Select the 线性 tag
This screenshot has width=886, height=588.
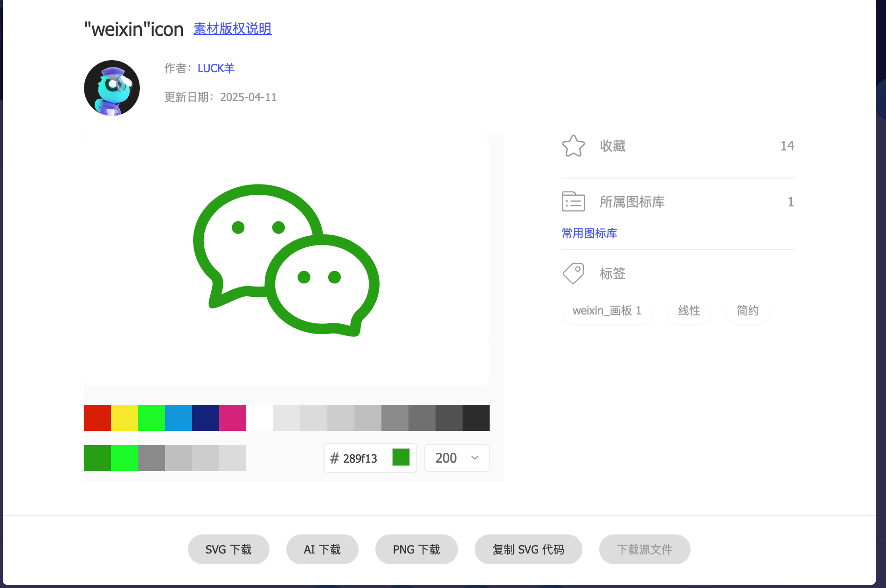689,311
